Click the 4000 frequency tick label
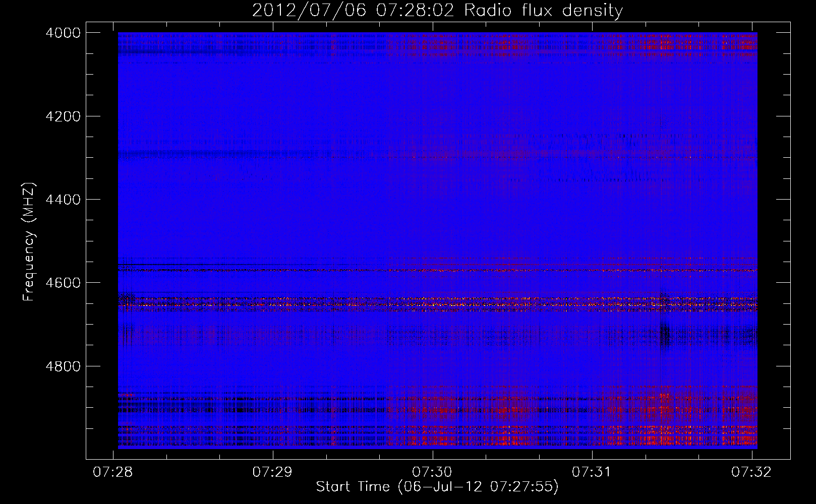Screen dimensions: 816x504 [63, 33]
